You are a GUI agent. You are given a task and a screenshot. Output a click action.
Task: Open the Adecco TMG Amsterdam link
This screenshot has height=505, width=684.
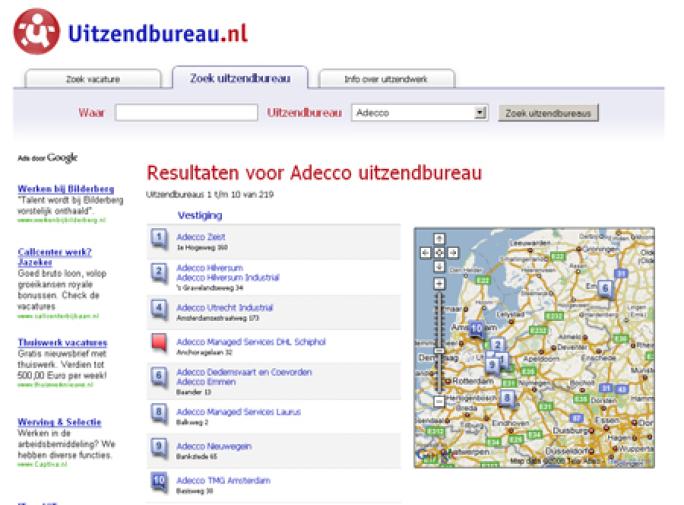pos(222,481)
